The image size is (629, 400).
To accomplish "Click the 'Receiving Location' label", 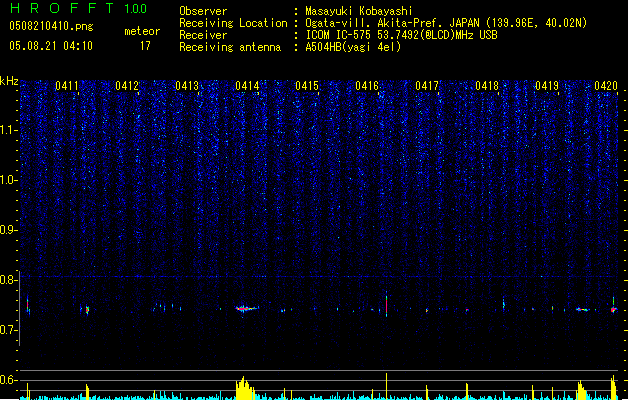I will click(233, 23).
